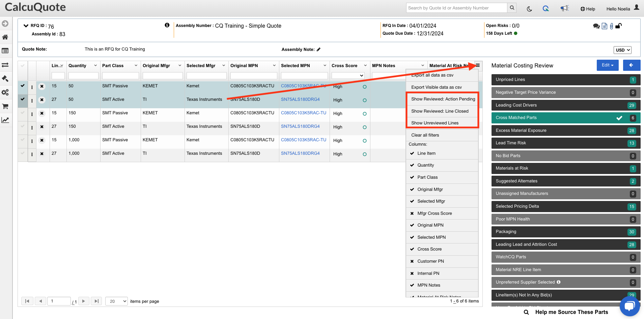Open row actions dots for line 15 quantity 50
Viewport: 644px width, 319px height.
point(32,87)
